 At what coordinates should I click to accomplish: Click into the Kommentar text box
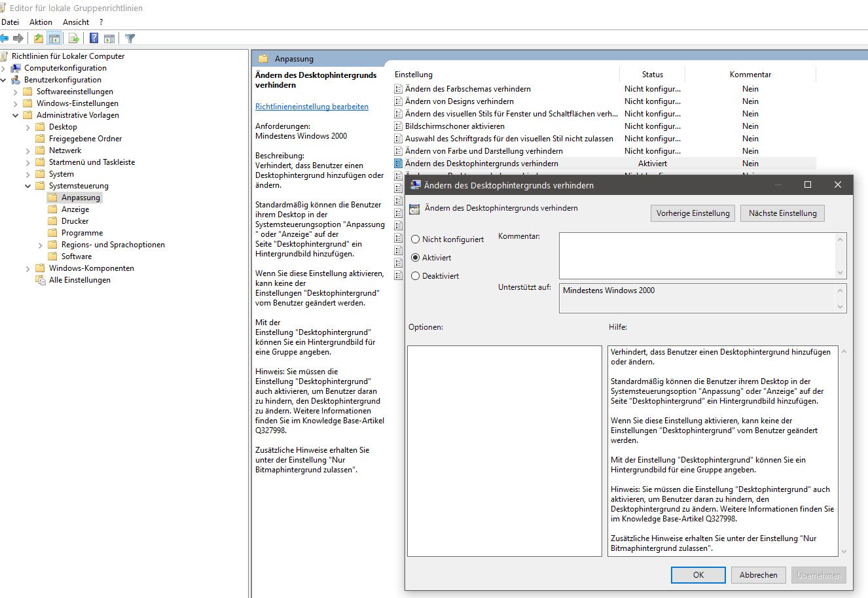coord(697,256)
